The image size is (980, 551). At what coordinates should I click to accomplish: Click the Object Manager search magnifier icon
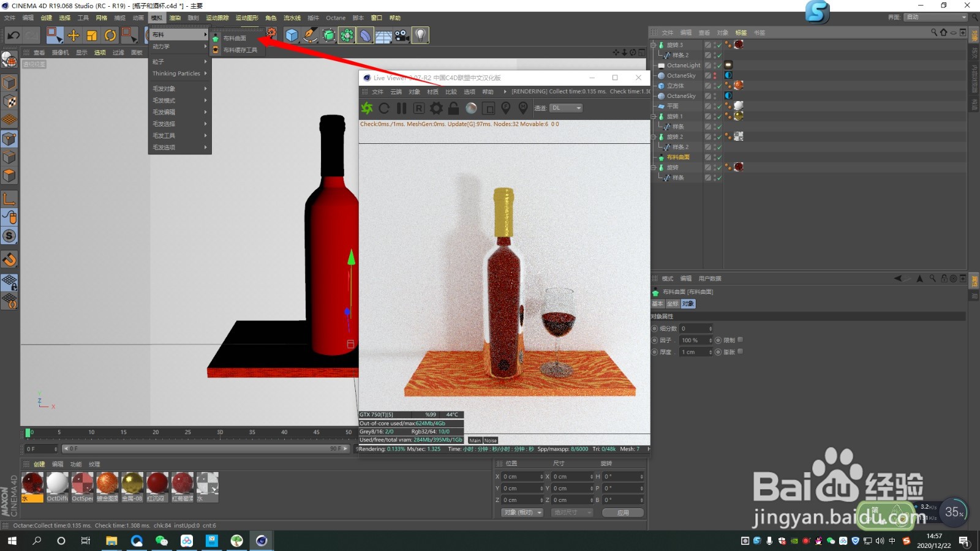pos(934,32)
